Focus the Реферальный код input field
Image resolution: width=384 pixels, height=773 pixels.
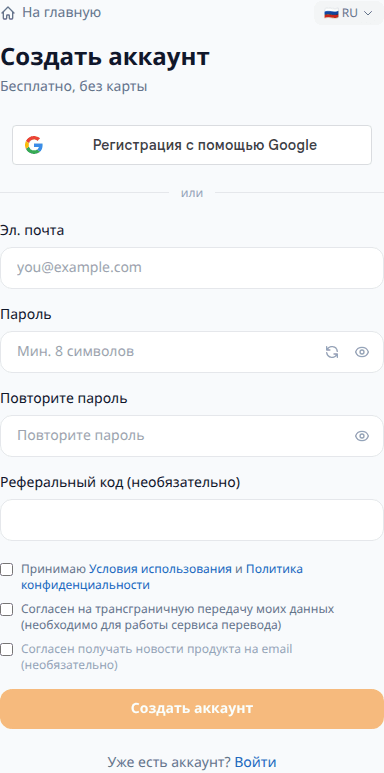pos(192,520)
